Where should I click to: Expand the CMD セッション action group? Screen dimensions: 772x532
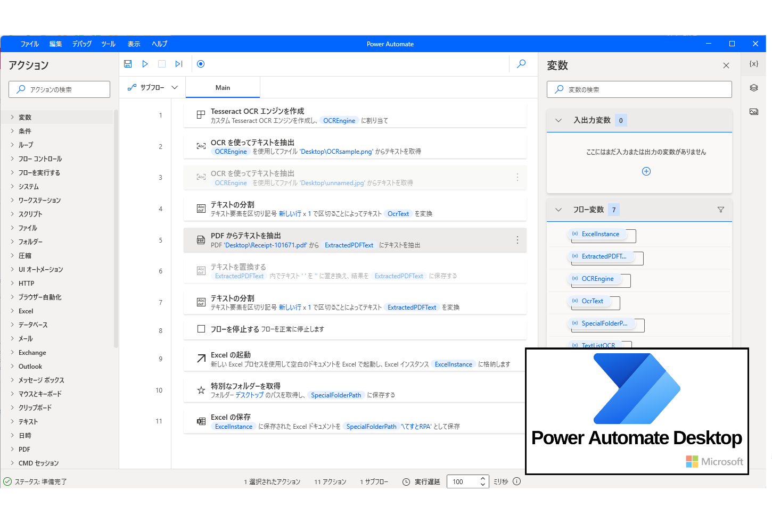(x=13, y=463)
